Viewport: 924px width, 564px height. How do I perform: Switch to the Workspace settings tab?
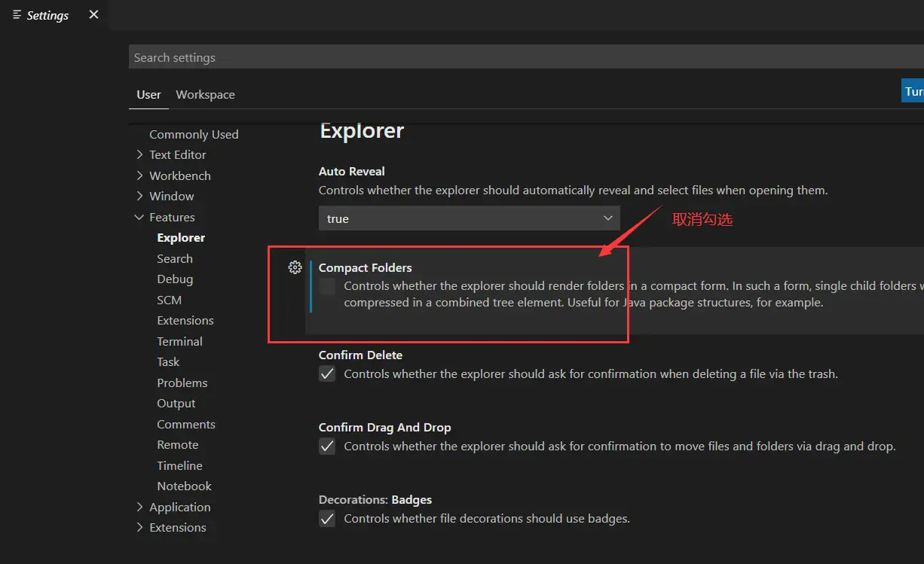tap(205, 94)
